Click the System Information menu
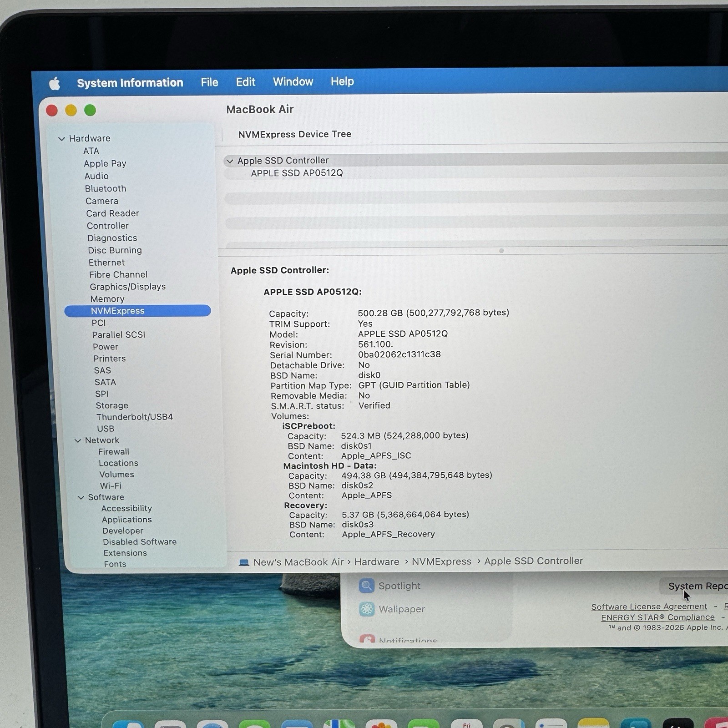 [x=130, y=83]
